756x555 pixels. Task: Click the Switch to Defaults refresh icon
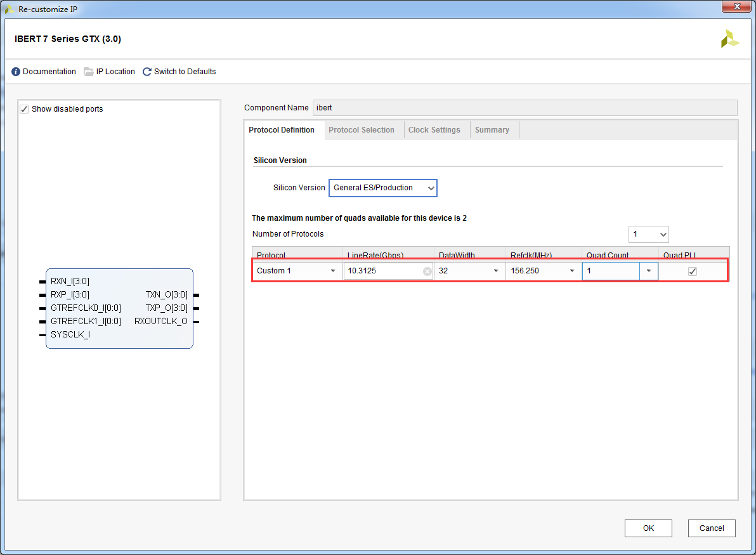coord(147,72)
